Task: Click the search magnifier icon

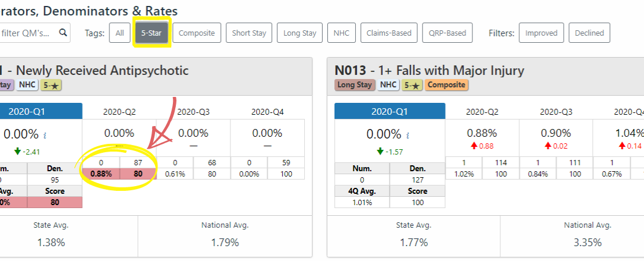Action: pos(62,33)
